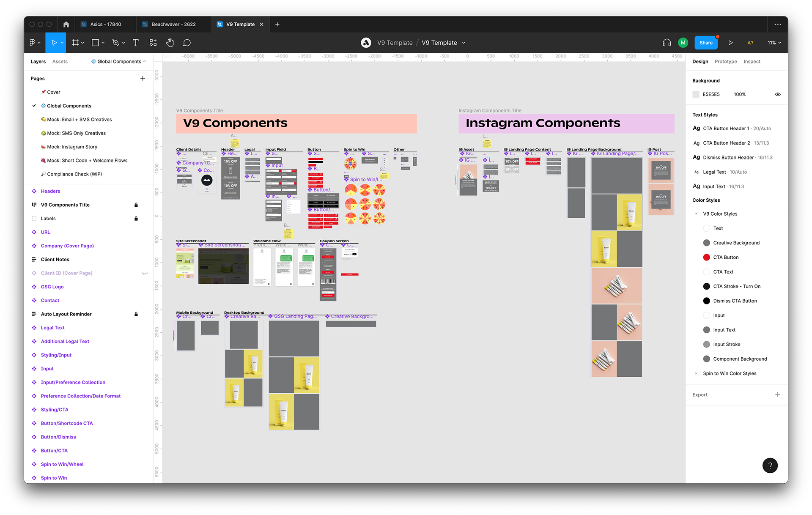Click the Present play button
This screenshot has height=515, width=812.
pos(730,43)
